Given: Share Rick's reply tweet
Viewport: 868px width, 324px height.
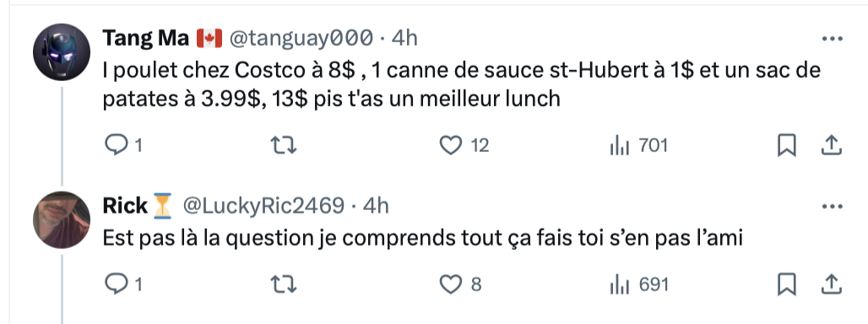Looking at the screenshot, I should point(831,284).
